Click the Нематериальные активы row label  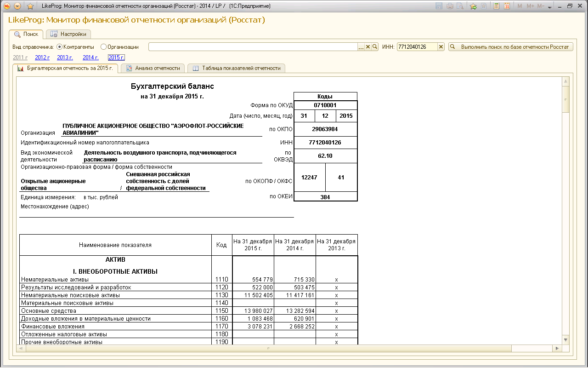coord(55,280)
